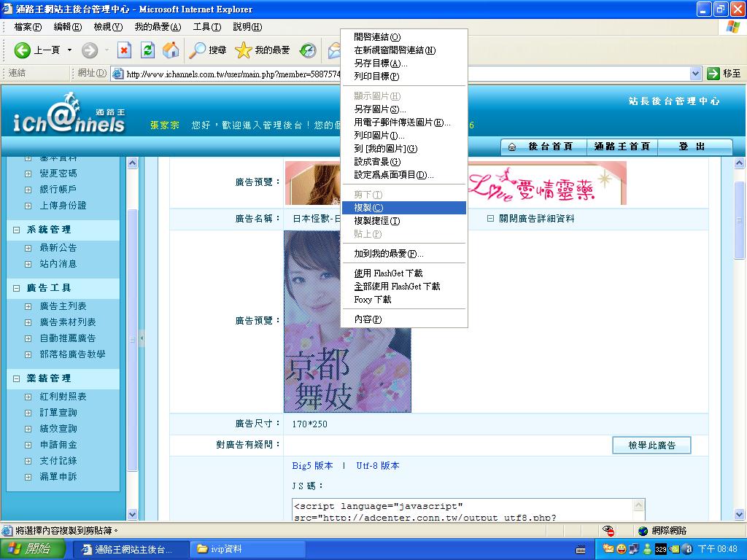Open 站內消息 in sidebar
Viewport: 747px width, 560px height.
(x=58, y=264)
